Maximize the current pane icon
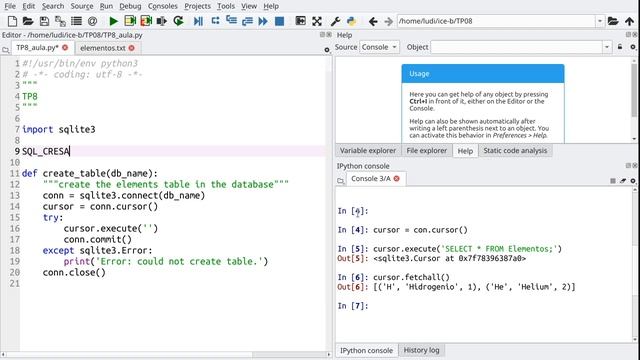Image resolution: width=640 pixels, height=360 pixels. pyautogui.click(x=300, y=21)
